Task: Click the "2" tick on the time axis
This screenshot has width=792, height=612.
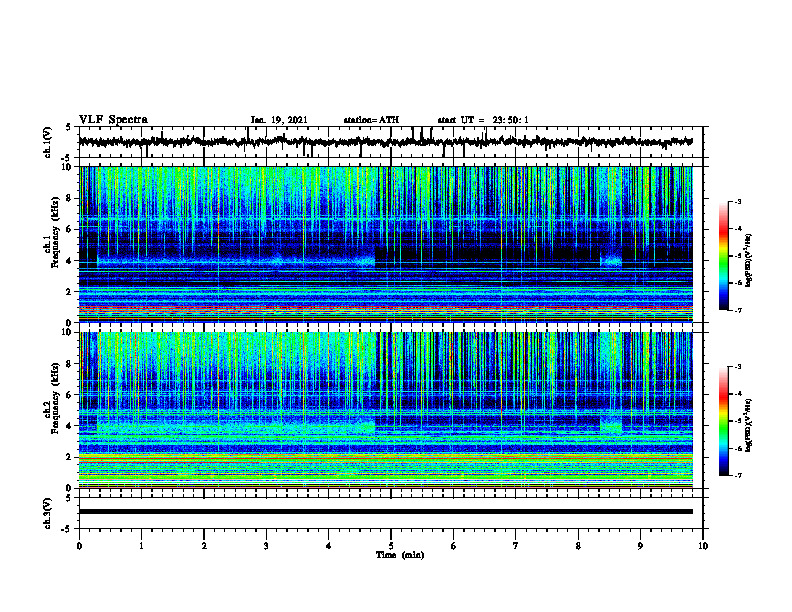Action: (x=204, y=546)
